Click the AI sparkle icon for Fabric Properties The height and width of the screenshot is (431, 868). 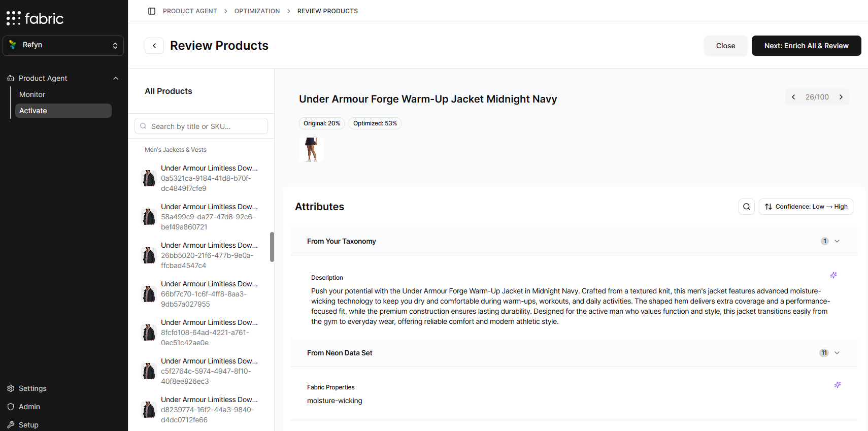point(838,385)
